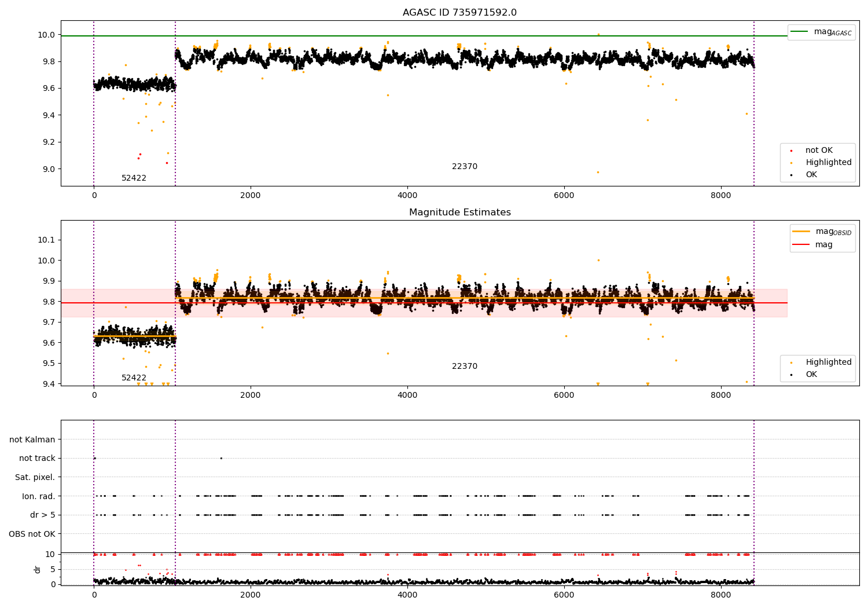Click the 'not track' row label

click(37, 459)
